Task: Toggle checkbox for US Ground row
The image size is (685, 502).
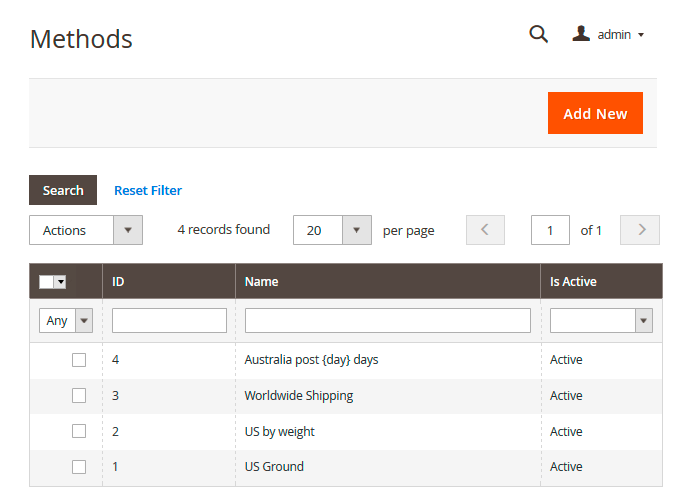Action: [79, 467]
